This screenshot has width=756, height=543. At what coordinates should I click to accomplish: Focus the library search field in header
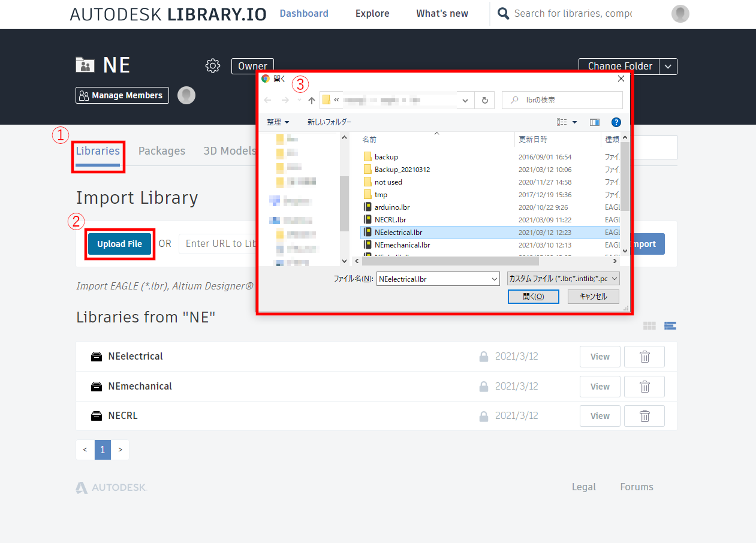coord(573,13)
